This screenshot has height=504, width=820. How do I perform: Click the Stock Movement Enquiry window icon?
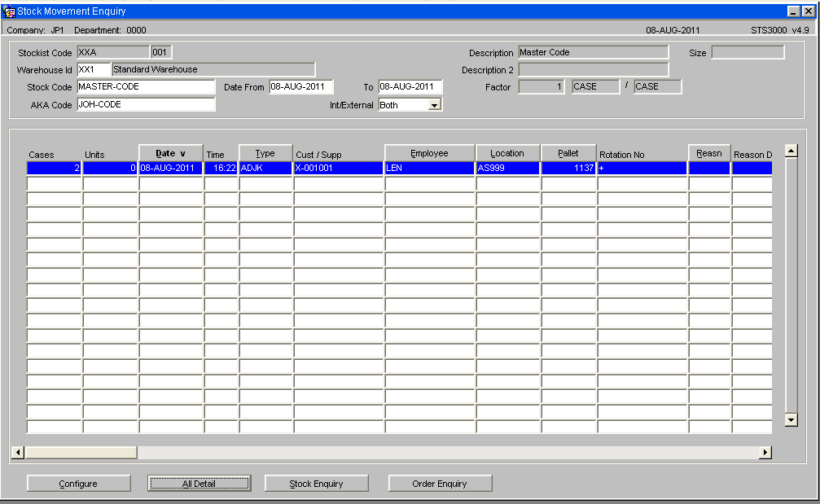[x=9, y=11]
